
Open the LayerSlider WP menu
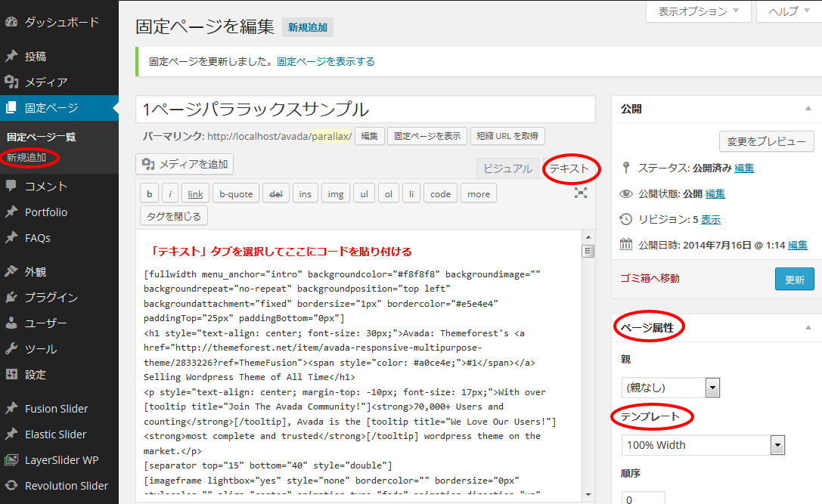click(x=61, y=459)
